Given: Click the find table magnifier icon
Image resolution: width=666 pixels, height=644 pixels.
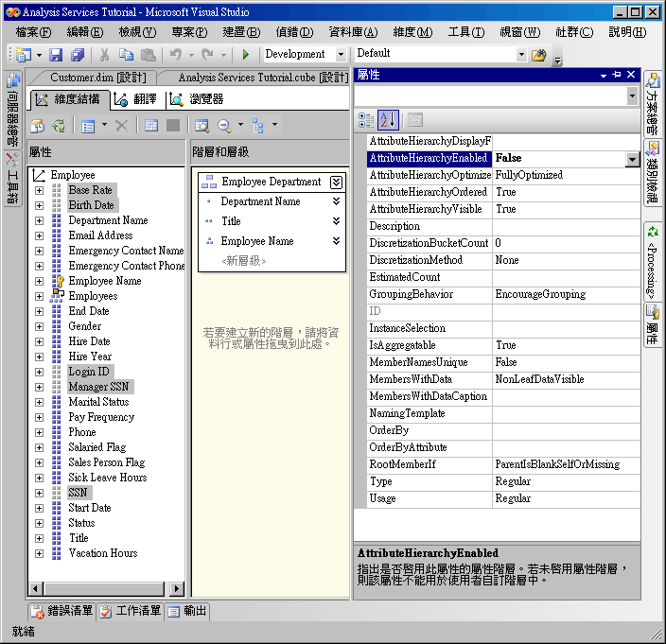Looking at the screenshot, I should (x=202, y=126).
